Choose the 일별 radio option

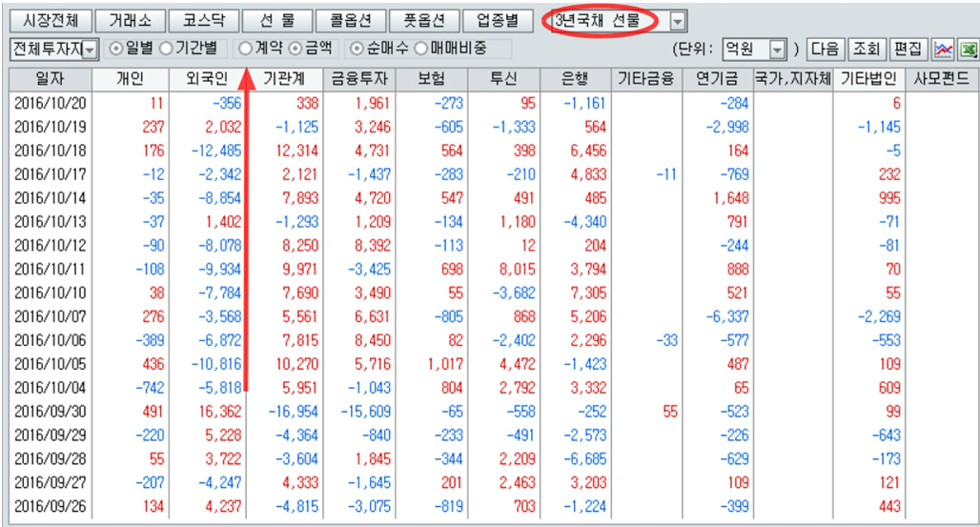[117, 48]
